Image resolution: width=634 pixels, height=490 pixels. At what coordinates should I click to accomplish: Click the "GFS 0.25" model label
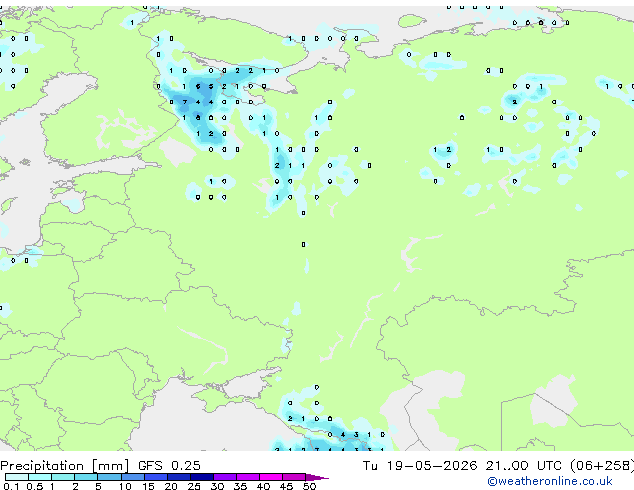(169, 466)
